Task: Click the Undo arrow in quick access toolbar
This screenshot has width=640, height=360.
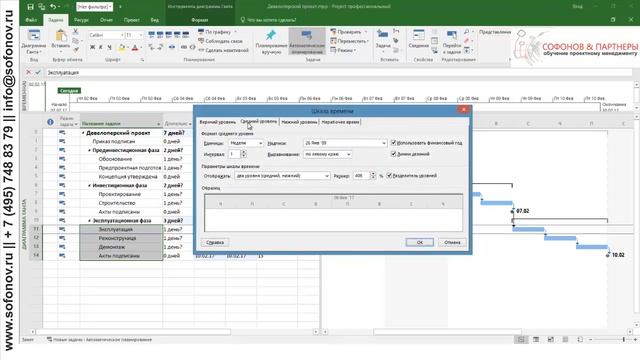Action: coord(53,7)
